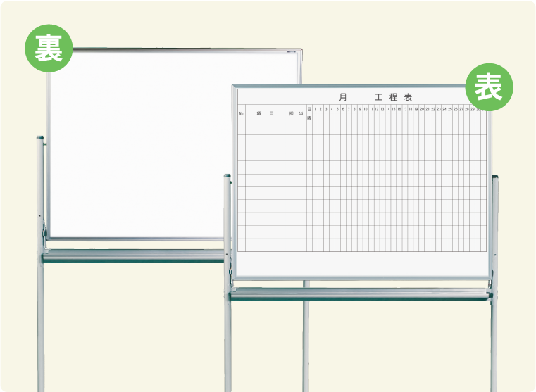Click day number 20 in the header
Image resolution: width=536 pixels, height=392 pixels.
tap(422, 109)
